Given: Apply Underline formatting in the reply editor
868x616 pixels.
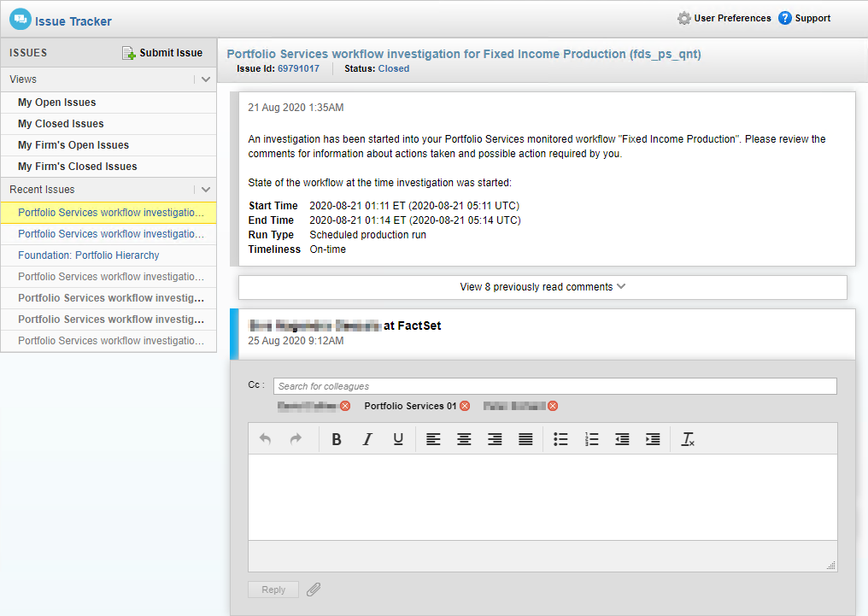Looking at the screenshot, I should [x=398, y=439].
